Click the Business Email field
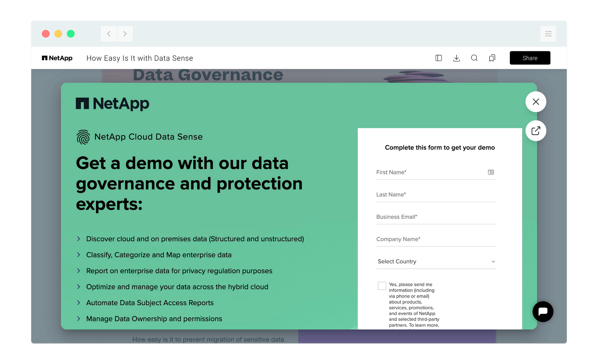The height and width of the screenshot is (364, 598). click(x=436, y=217)
